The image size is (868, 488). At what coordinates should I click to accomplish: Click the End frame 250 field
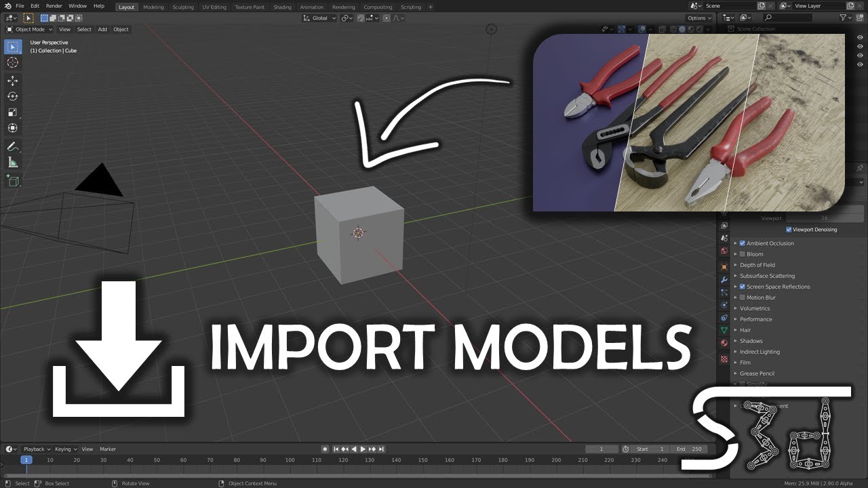click(x=690, y=449)
